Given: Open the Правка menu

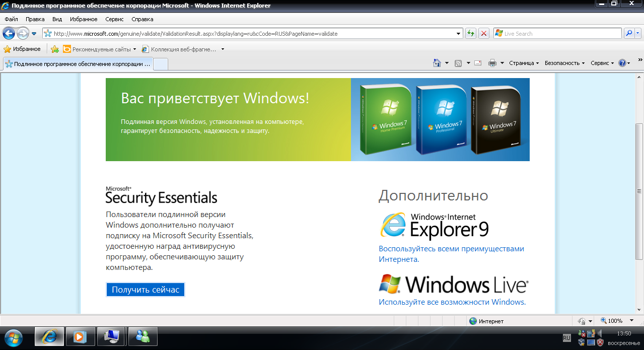Looking at the screenshot, I should click(35, 19).
